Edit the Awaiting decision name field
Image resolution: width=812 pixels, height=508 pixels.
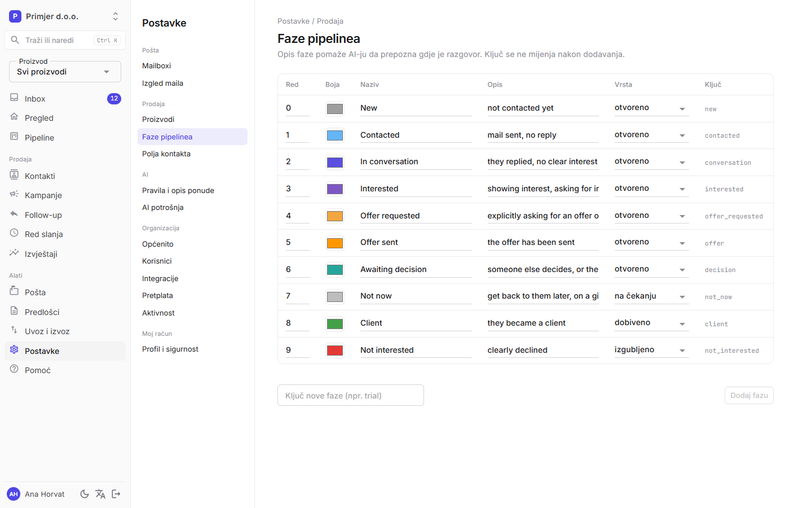point(416,269)
